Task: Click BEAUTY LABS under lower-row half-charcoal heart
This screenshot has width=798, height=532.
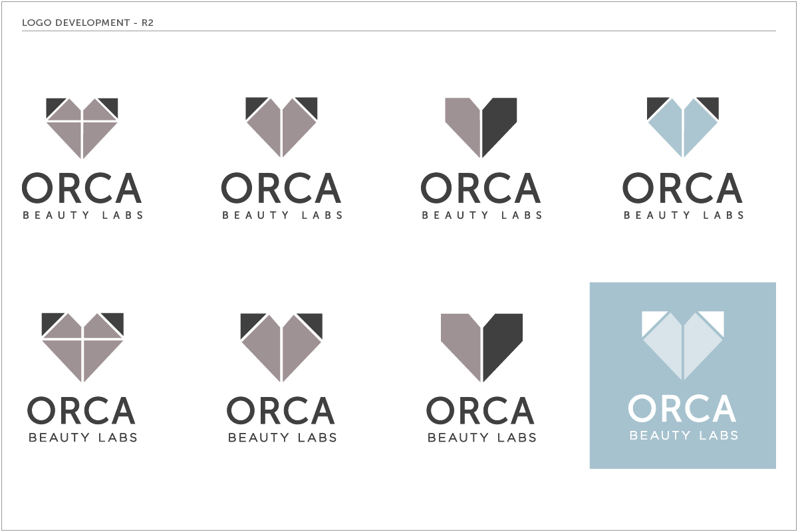Action: click(x=482, y=438)
